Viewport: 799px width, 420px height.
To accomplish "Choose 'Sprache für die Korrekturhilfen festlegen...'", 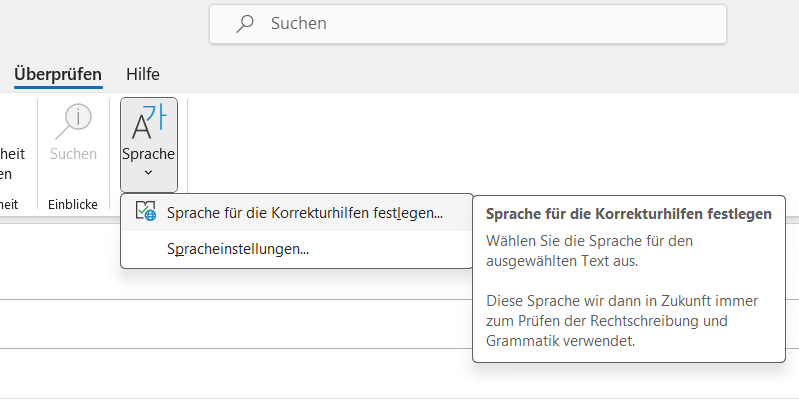I will click(304, 212).
